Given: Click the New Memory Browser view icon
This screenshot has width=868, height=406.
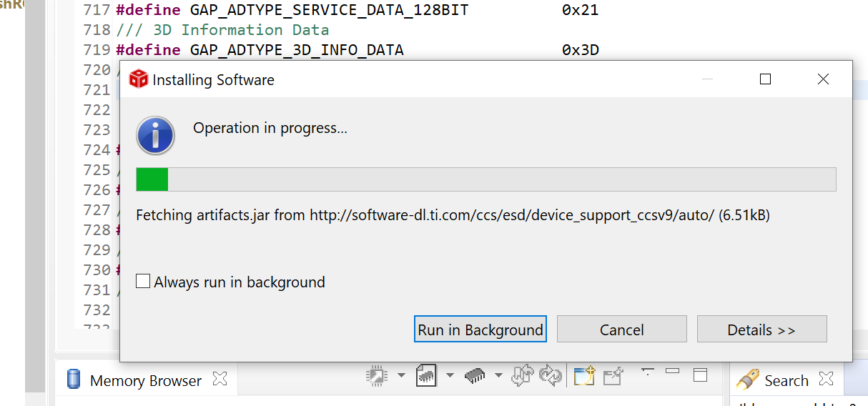Looking at the screenshot, I should (x=584, y=375).
